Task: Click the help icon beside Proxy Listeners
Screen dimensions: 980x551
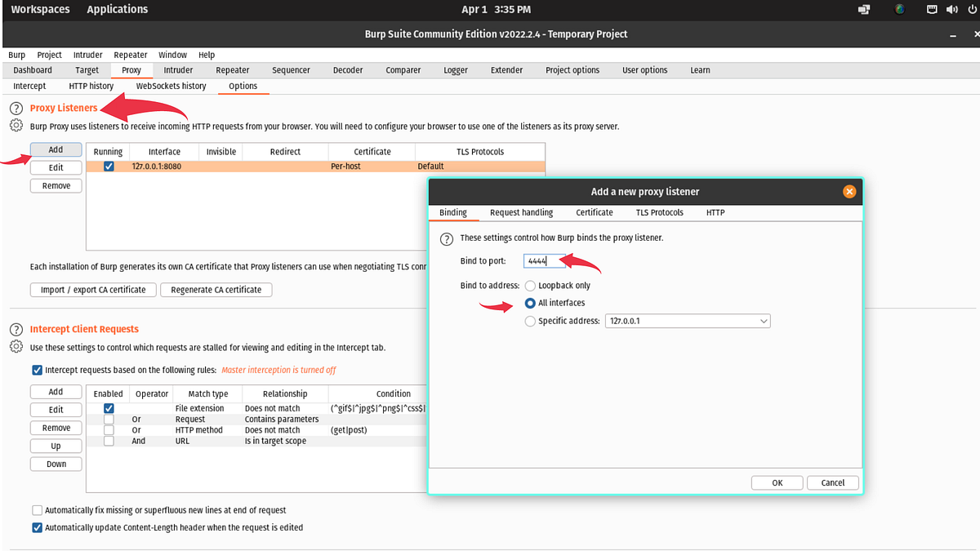Action: pos(16,107)
